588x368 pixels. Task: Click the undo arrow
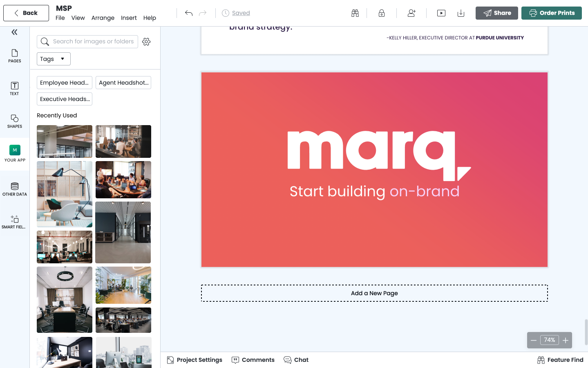point(188,13)
